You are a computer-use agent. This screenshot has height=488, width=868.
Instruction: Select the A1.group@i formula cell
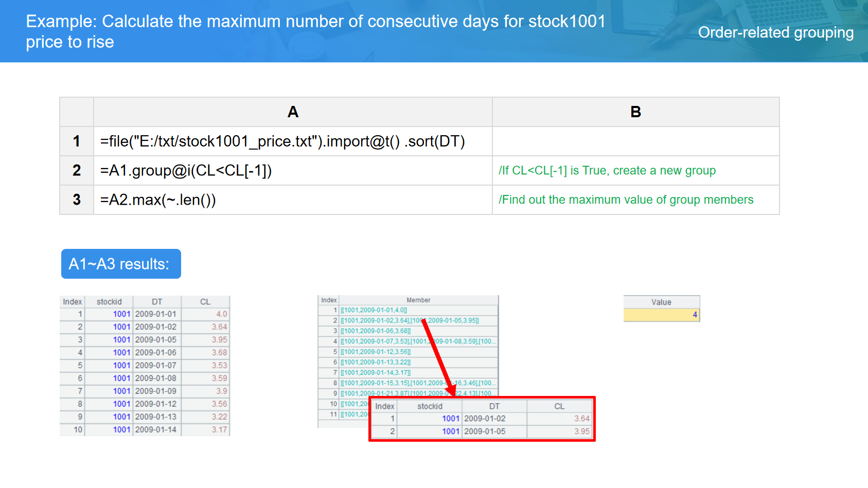tap(186, 171)
